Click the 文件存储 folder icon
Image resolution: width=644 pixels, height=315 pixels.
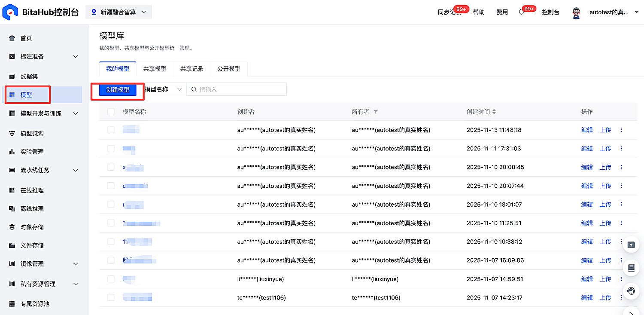(x=12, y=245)
